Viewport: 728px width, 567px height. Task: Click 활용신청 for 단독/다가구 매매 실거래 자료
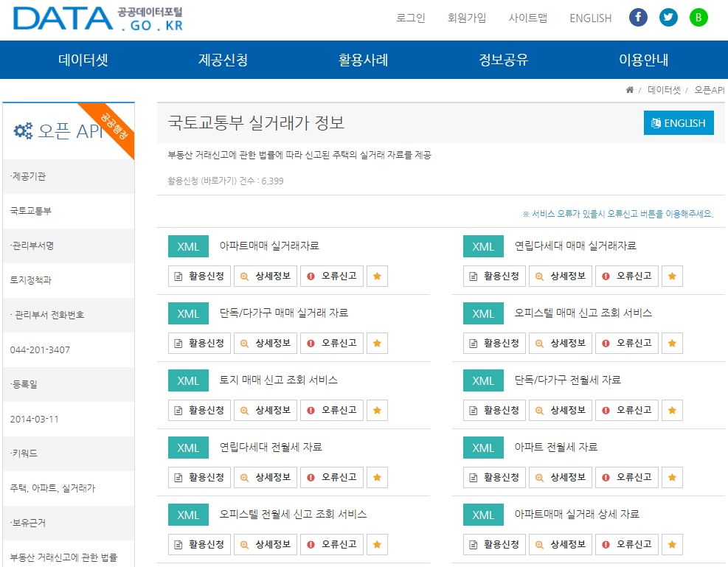199,344
